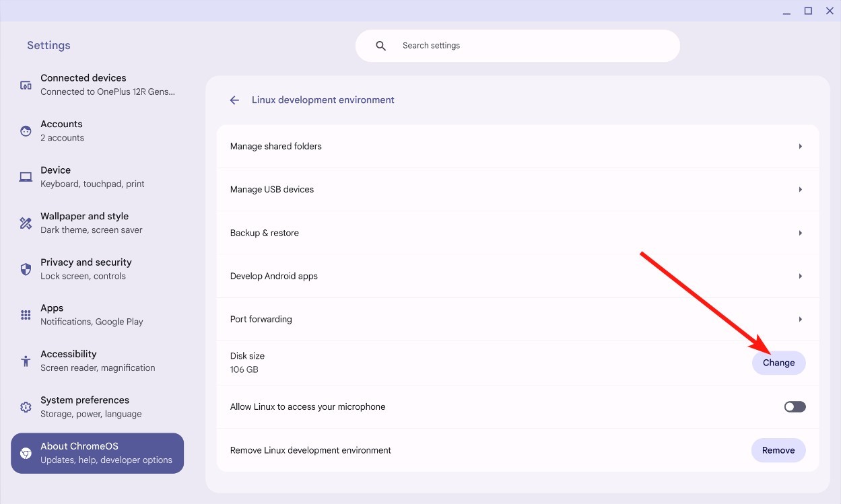
Task: Click Notifications, Google Play subtitle
Action: tap(92, 322)
